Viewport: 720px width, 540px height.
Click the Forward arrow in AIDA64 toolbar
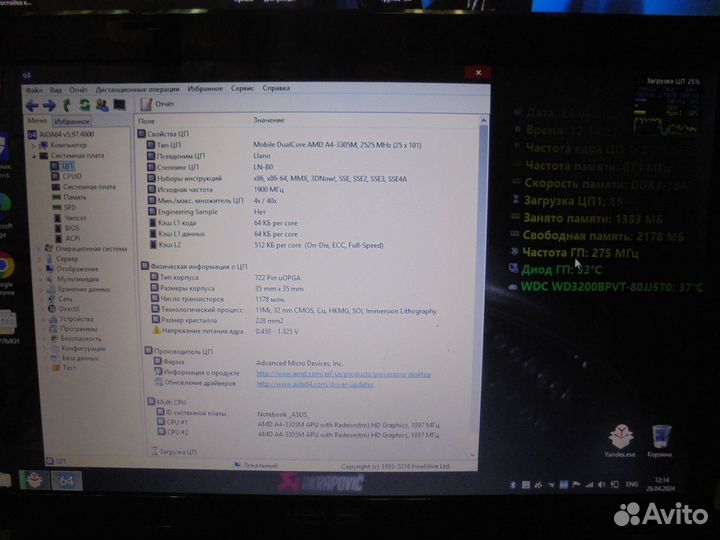pyautogui.click(x=49, y=106)
